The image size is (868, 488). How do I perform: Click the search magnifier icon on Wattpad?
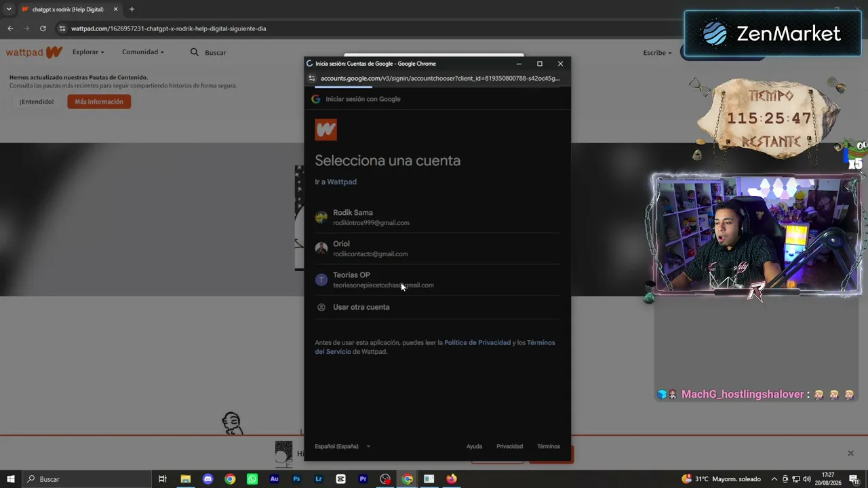195,52
